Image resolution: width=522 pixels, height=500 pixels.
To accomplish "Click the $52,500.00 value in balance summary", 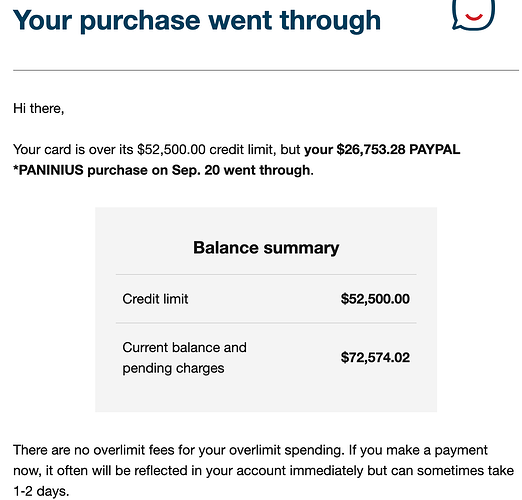I will coord(375,299).
